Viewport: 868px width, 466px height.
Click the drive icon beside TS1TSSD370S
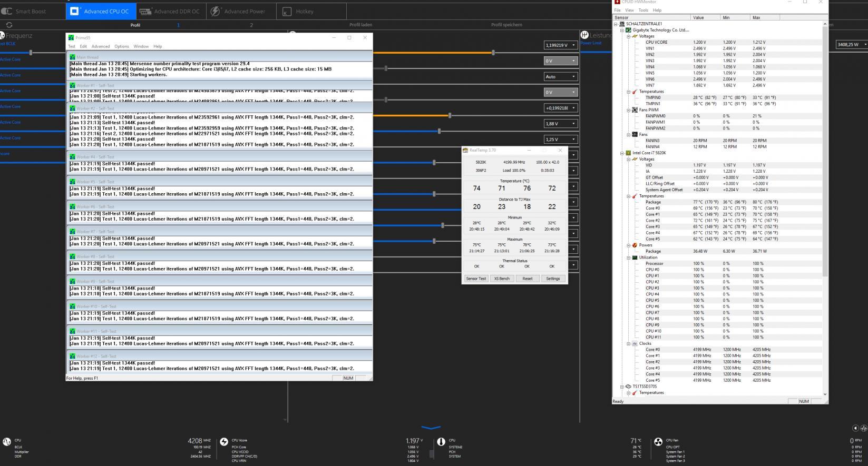[628, 386]
